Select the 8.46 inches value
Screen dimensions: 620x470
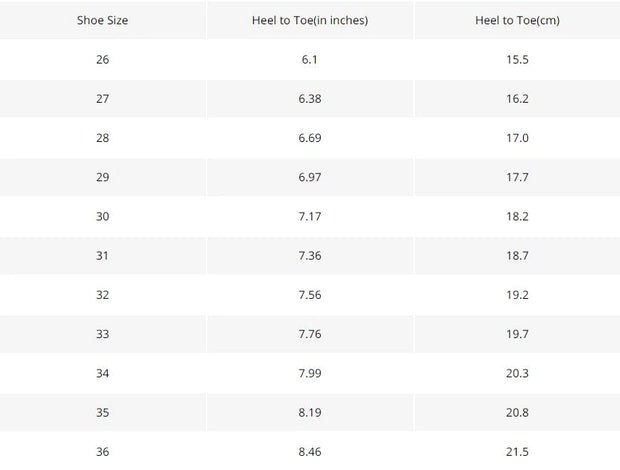pyautogui.click(x=310, y=451)
